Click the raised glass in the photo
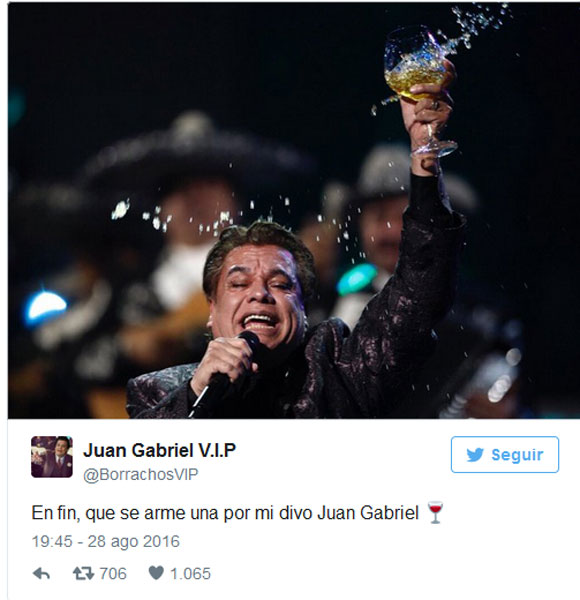Screen dimensions: 580x600 (x=421, y=92)
